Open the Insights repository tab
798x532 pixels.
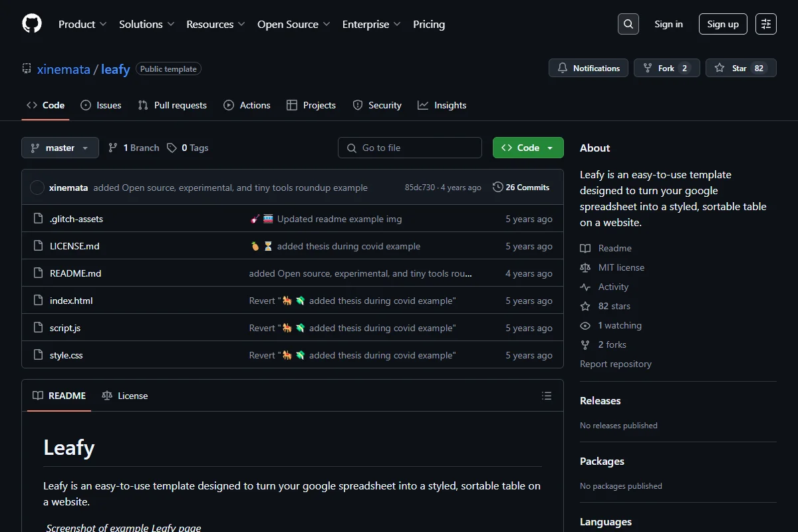[442, 105]
